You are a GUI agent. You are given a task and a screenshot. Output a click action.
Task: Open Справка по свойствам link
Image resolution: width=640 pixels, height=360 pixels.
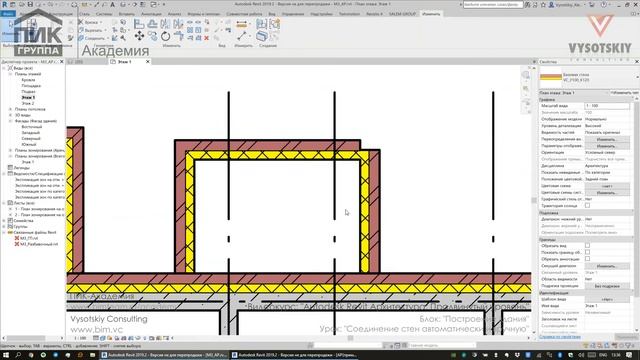click(560, 337)
